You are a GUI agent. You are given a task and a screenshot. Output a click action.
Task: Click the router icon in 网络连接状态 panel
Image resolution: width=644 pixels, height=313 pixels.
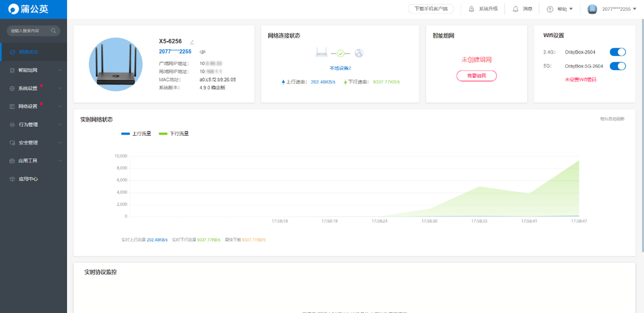[x=322, y=53]
